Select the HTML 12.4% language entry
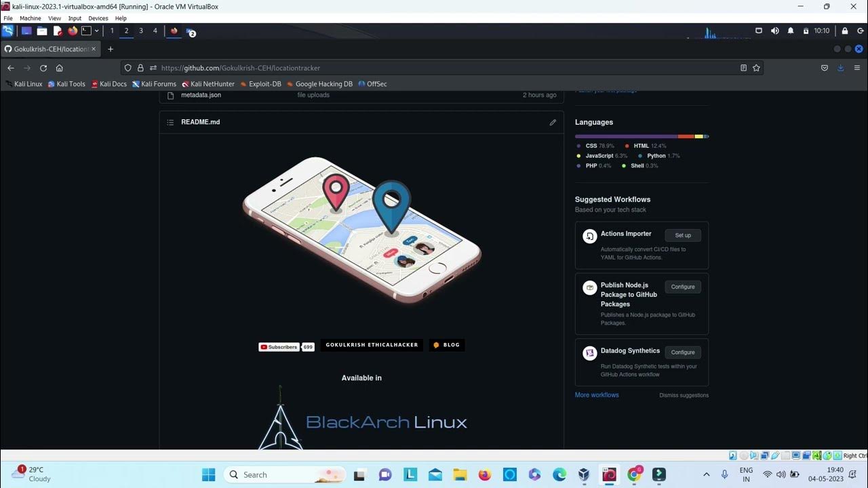 [646, 146]
